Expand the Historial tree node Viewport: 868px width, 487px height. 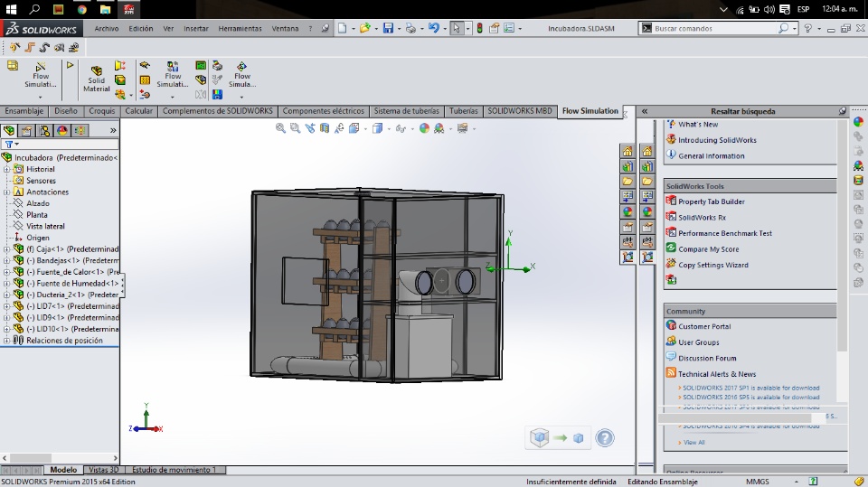point(6,169)
